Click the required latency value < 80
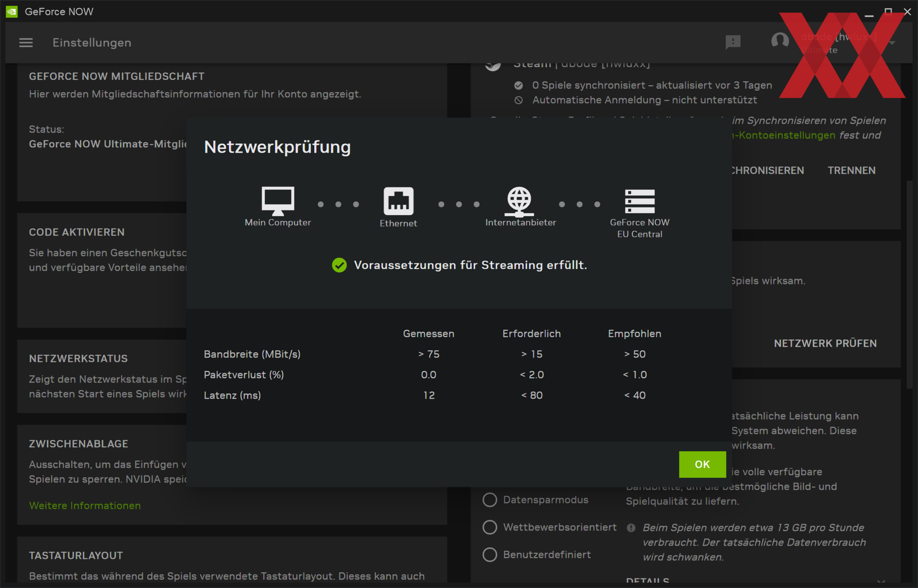 coord(532,395)
